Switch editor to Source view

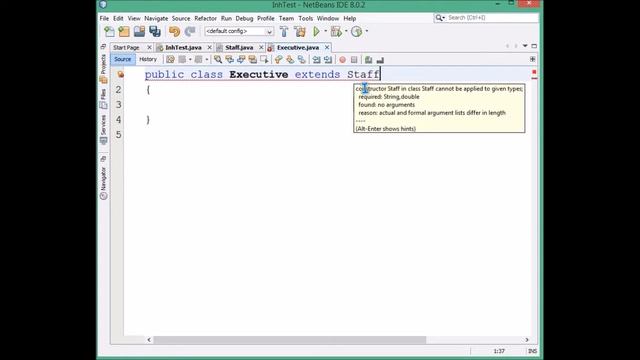pyautogui.click(x=122, y=59)
